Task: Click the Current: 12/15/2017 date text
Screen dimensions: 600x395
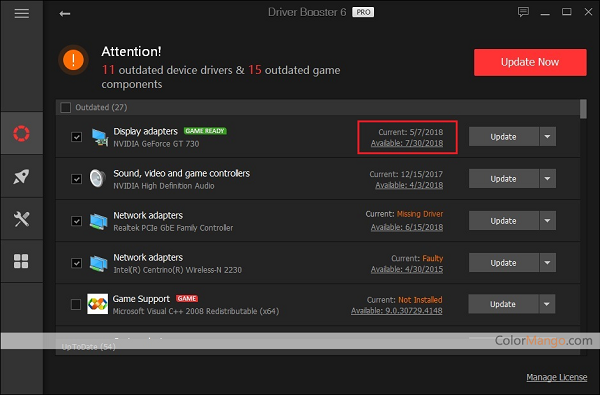Action: click(406, 174)
